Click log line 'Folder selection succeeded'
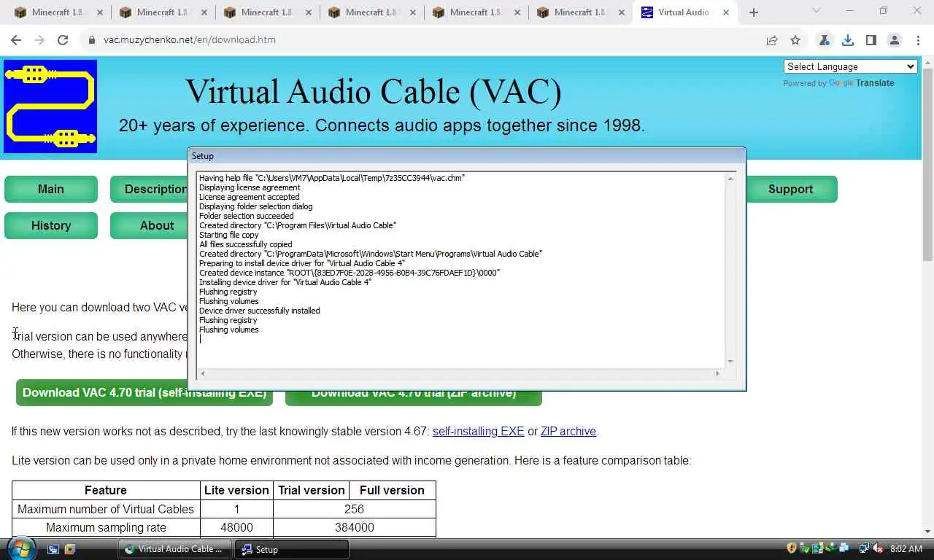934x560 pixels. 247,216
